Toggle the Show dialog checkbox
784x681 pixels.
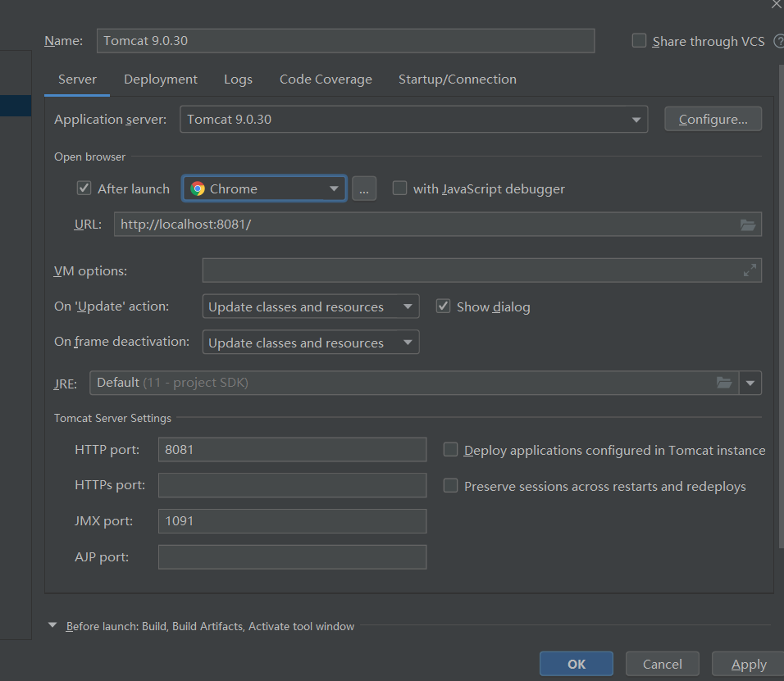pos(443,306)
